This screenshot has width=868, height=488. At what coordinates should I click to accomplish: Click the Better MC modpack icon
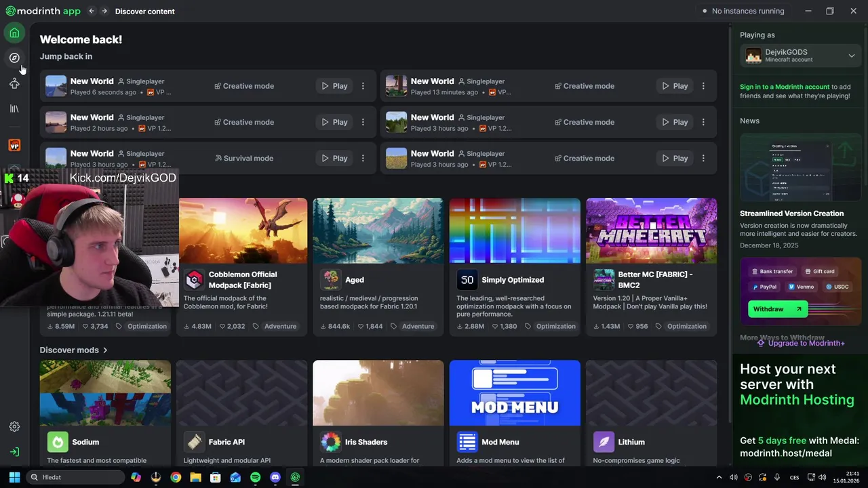[x=604, y=280]
